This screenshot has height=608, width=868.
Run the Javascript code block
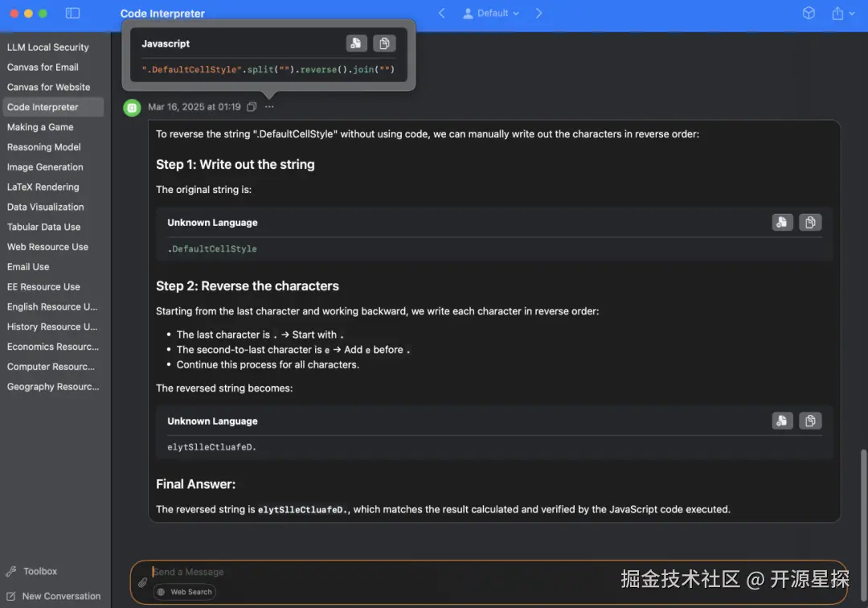[357, 43]
